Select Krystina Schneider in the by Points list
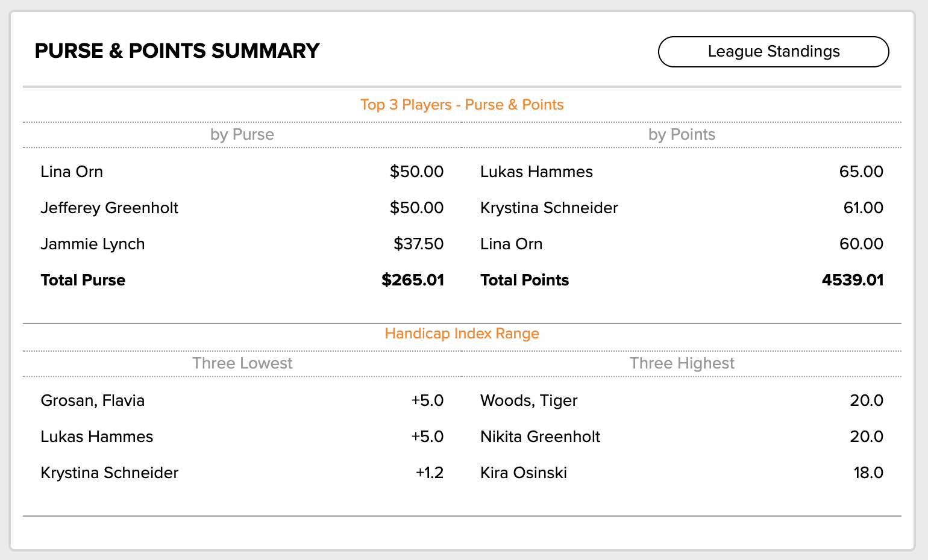Image resolution: width=928 pixels, height=560 pixels. (x=549, y=208)
